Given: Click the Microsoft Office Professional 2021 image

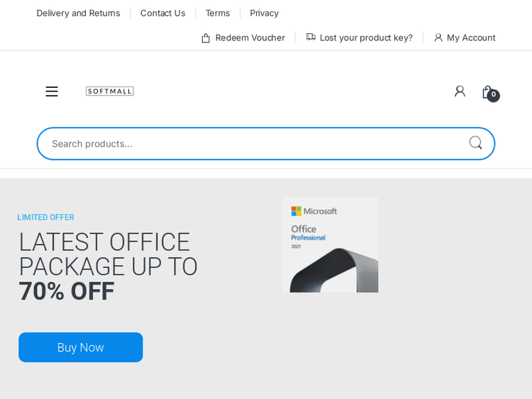Looking at the screenshot, I should 330,245.
